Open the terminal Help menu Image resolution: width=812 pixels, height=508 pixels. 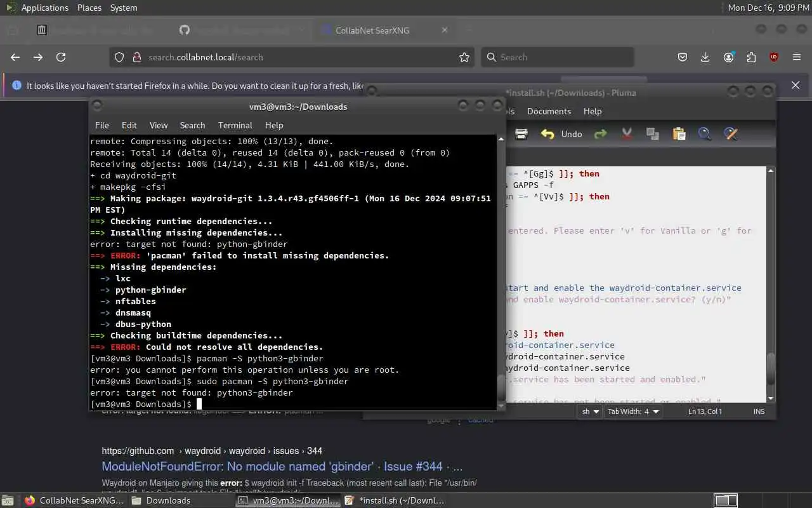[274, 125]
